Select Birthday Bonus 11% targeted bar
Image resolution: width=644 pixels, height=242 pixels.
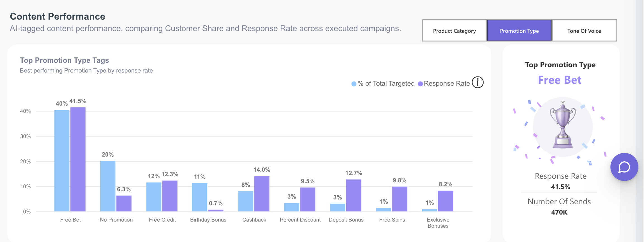click(x=200, y=197)
